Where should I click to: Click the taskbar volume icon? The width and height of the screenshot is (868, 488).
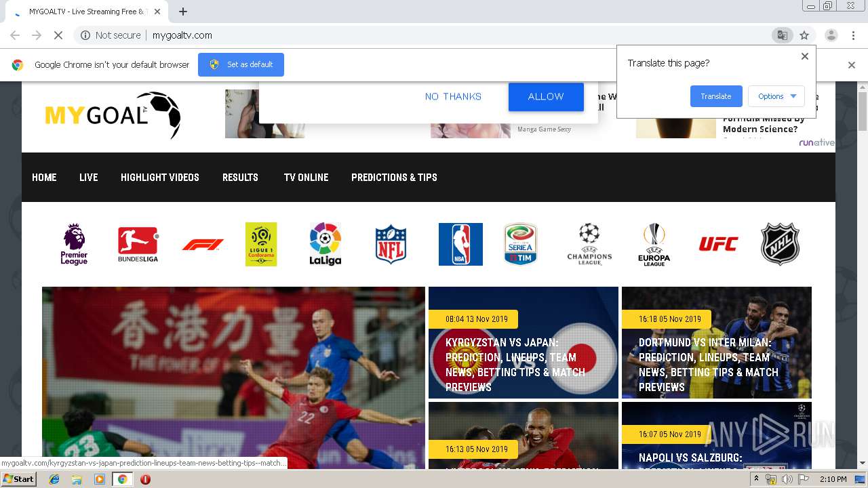787,479
